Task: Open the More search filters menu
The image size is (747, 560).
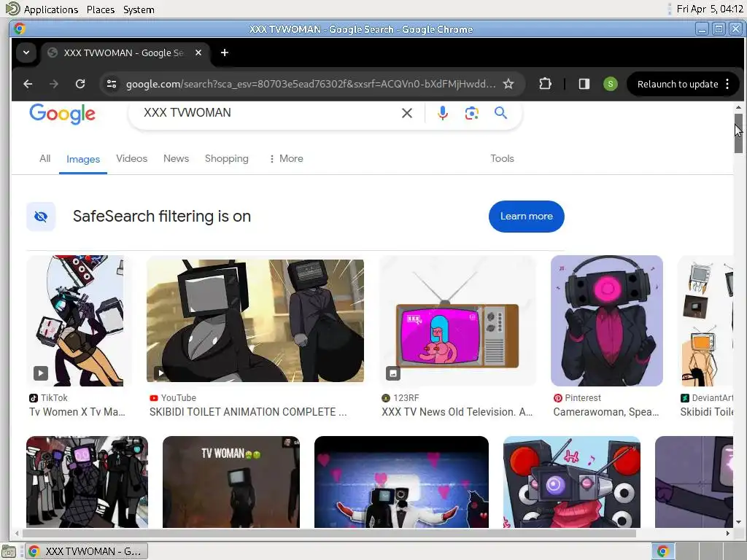Action: click(286, 158)
